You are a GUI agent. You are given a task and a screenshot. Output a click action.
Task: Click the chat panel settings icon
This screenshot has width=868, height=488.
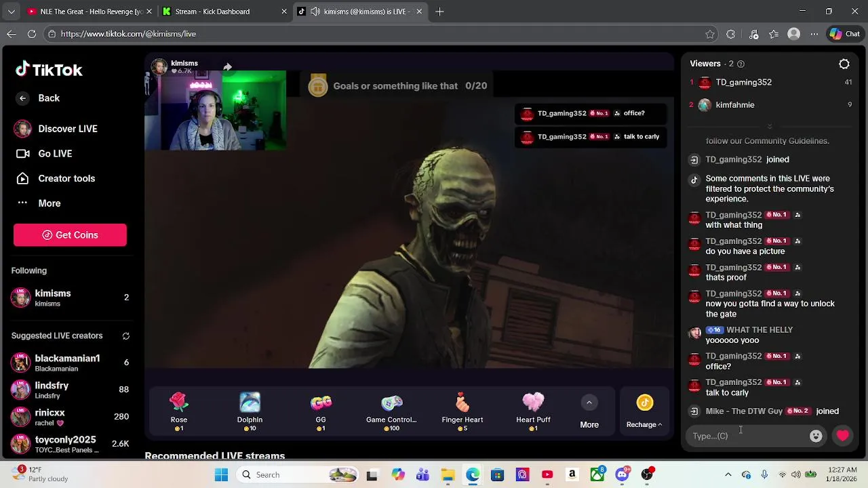(x=844, y=64)
